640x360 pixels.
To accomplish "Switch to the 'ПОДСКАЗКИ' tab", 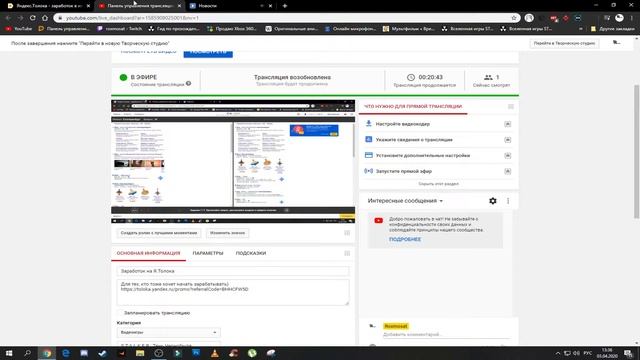I will tap(251, 253).
